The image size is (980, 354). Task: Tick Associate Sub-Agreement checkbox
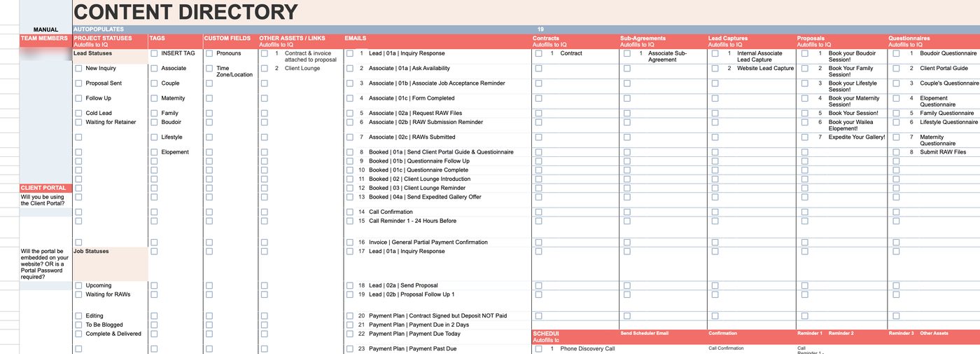click(626, 53)
